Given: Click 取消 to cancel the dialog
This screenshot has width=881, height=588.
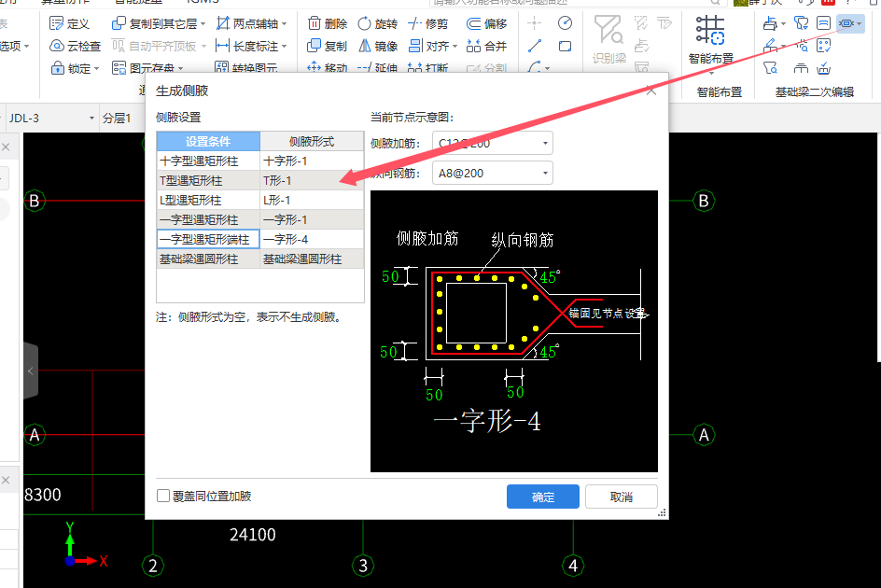Looking at the screenshot, I should point(622,497).
